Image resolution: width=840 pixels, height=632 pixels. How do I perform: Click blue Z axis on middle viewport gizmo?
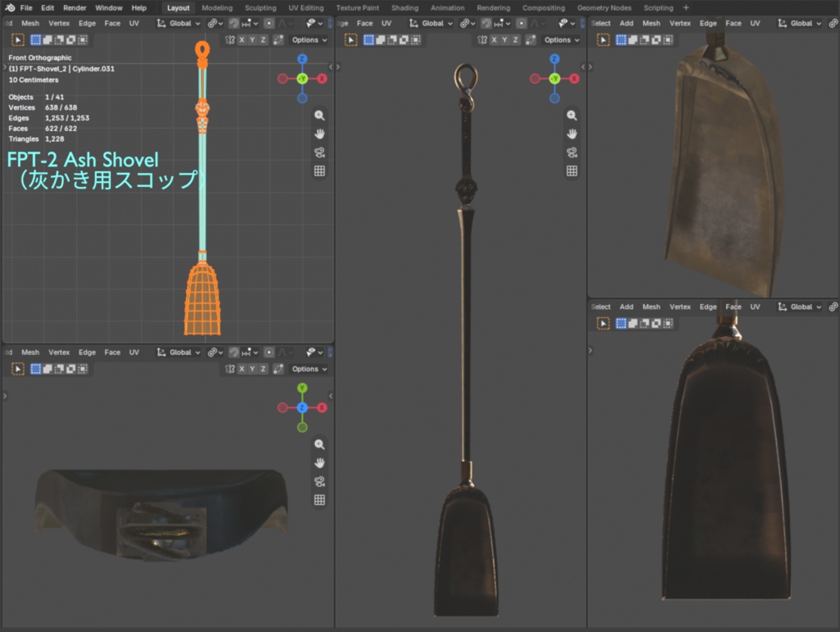(x=555, y=59)
